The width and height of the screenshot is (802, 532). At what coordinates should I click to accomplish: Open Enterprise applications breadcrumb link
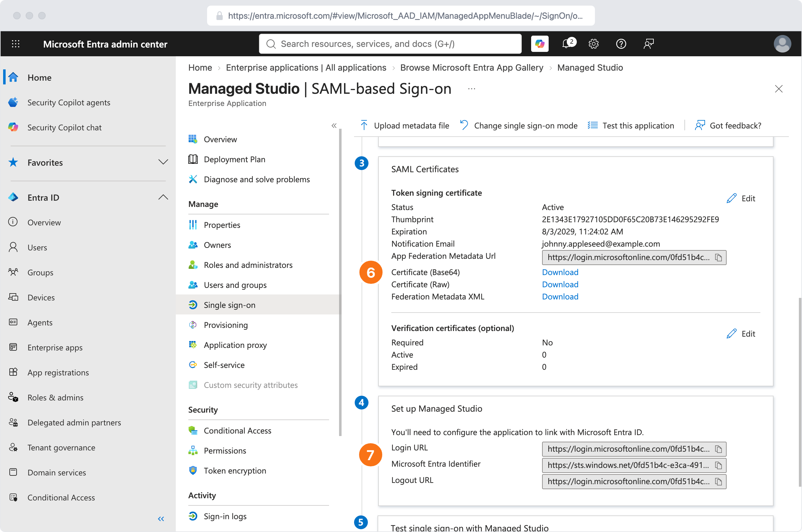point(306,68)
